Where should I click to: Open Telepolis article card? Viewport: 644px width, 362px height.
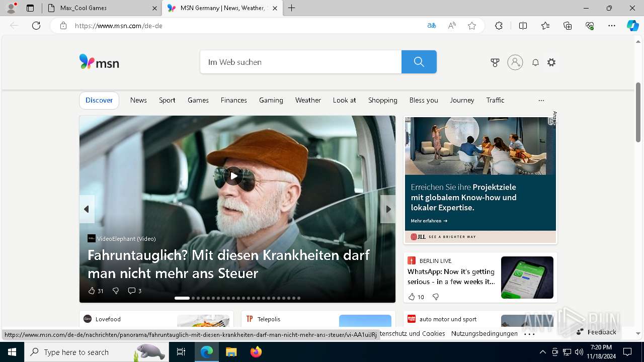click(318, 320)
